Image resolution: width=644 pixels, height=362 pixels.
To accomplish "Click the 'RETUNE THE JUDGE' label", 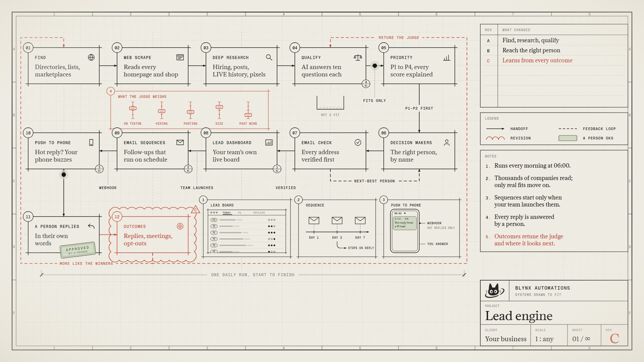I will 399,38.
